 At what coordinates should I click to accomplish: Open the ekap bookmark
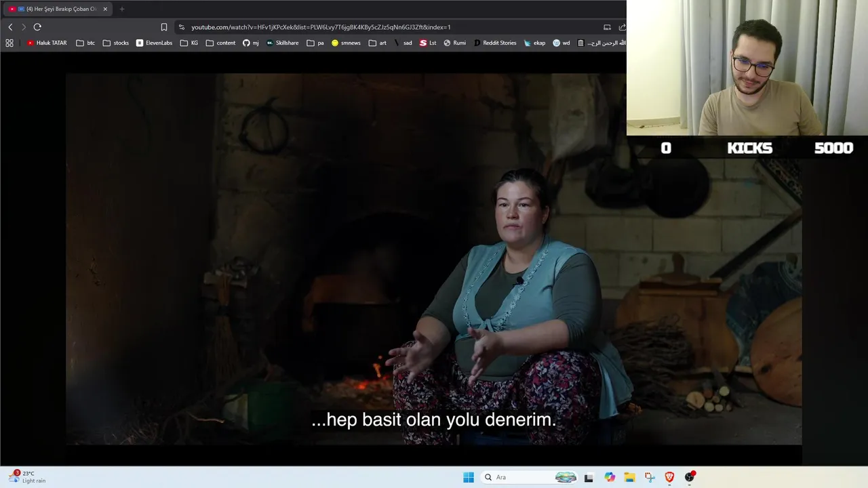click(534, 43)
